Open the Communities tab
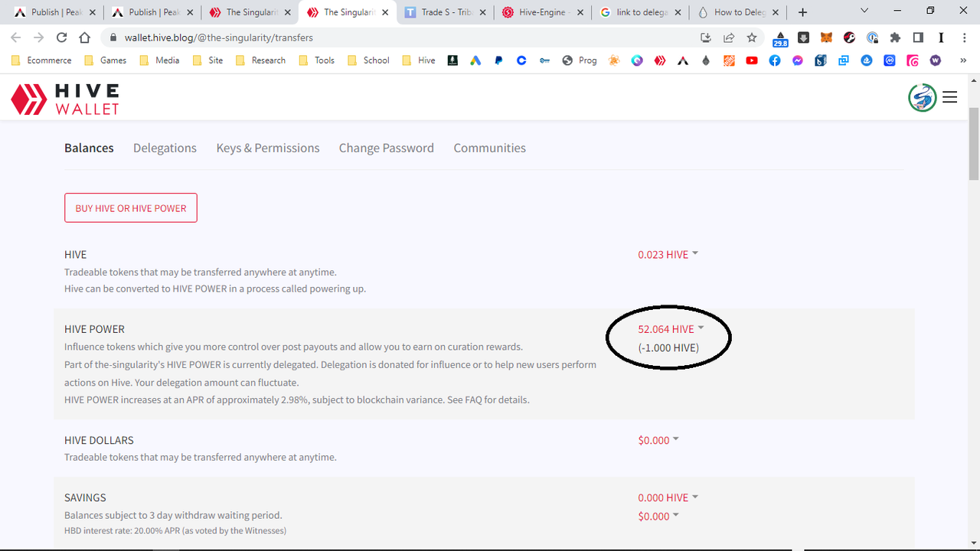The image size is (980, 551). coord(490,148)
